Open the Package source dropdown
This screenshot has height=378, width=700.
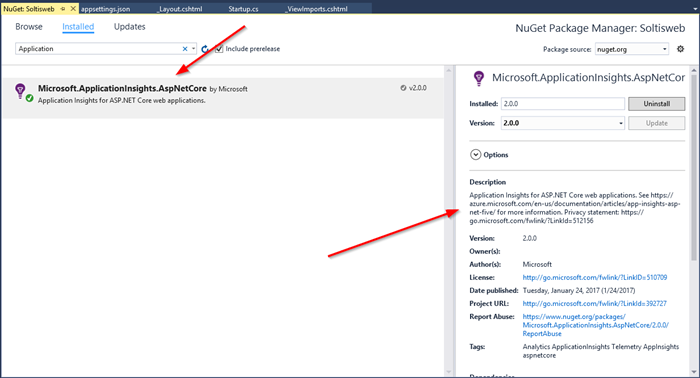coord(664,49)
